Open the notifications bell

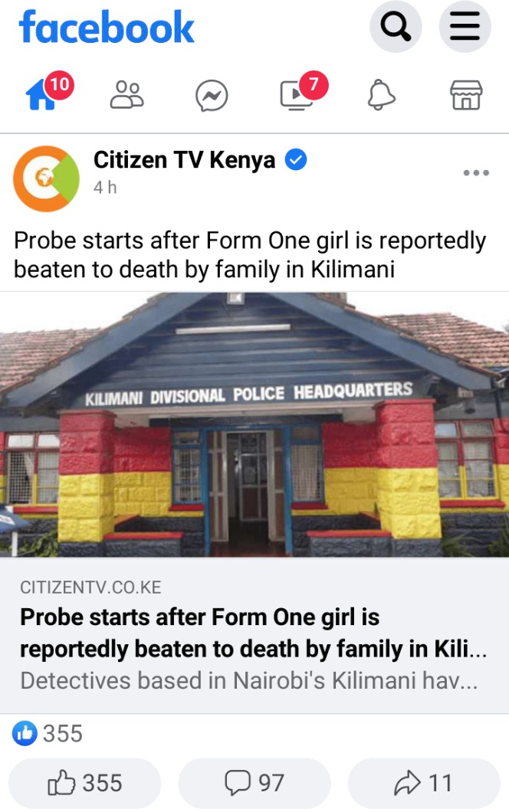(382, 95)
